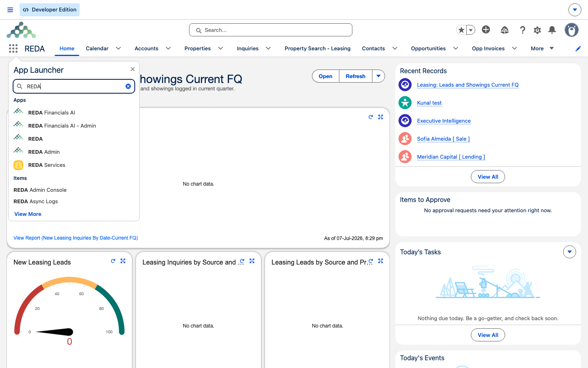
Task: Click the dashboard Open button
Action: click(x=325, y=76)
